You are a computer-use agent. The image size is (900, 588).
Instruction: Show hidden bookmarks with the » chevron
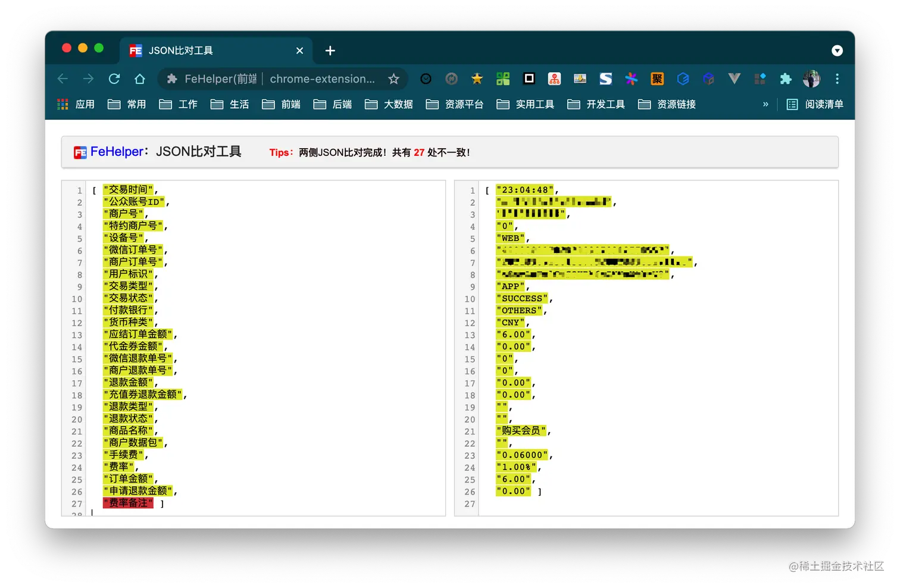click(x=765, y=104)
